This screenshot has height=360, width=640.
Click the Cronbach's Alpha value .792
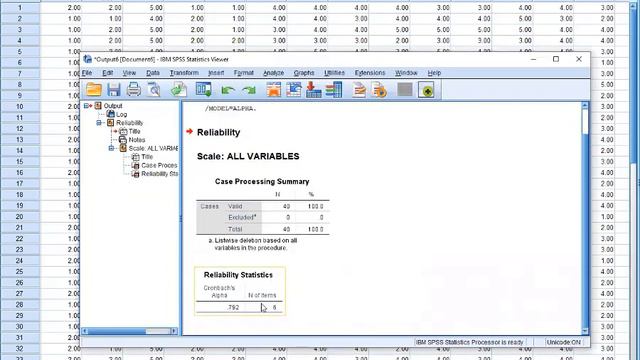tap(233, 307)
